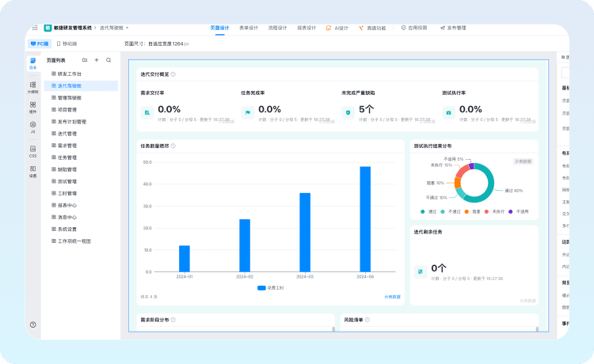Open 应用权限 settings
This screenshot has width=594, height=364.
point(414,28)
